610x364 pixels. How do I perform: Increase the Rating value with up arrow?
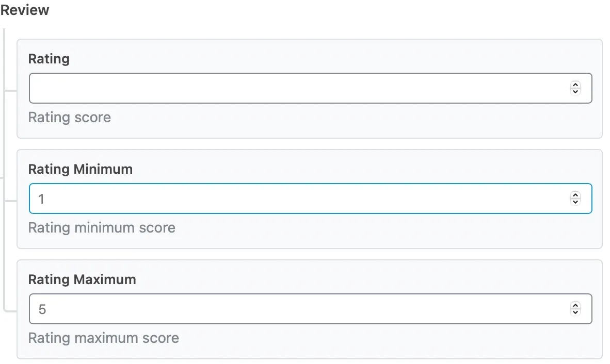pyautogui.click(x=575, y=85)
